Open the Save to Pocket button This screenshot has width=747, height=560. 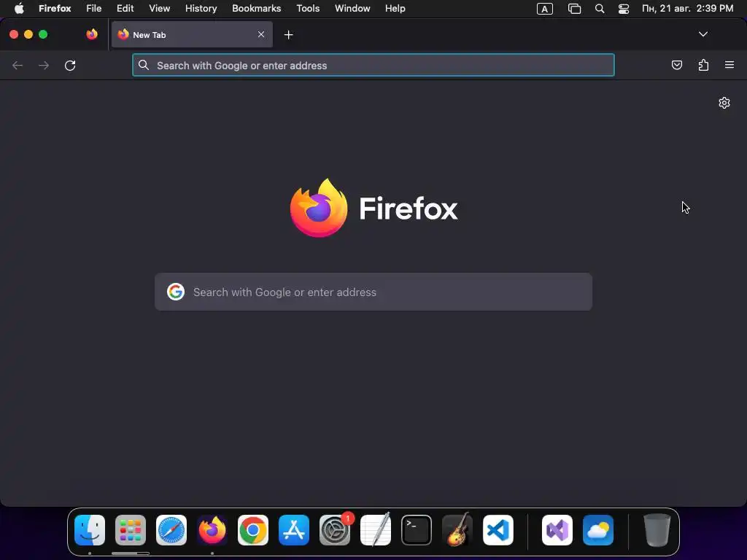tap(676, 65)
